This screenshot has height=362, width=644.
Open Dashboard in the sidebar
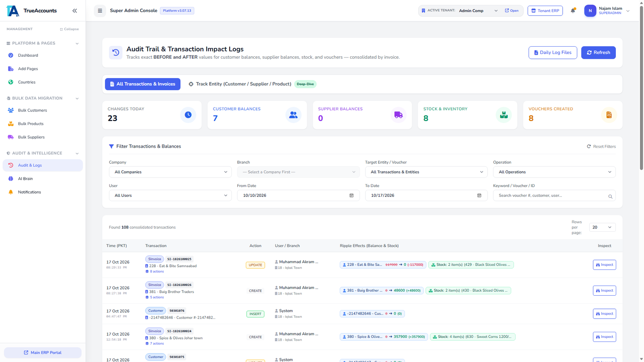click(43, 56)
